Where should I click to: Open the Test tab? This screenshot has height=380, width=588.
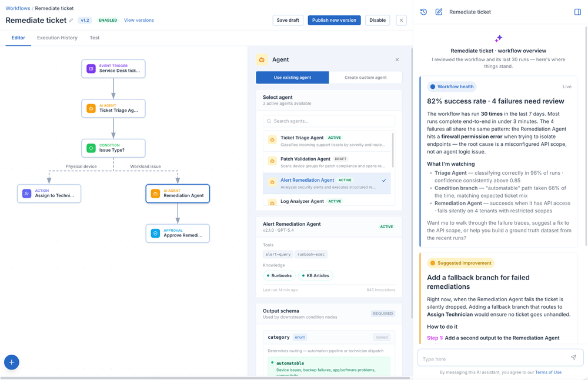(x=95, y=38)
